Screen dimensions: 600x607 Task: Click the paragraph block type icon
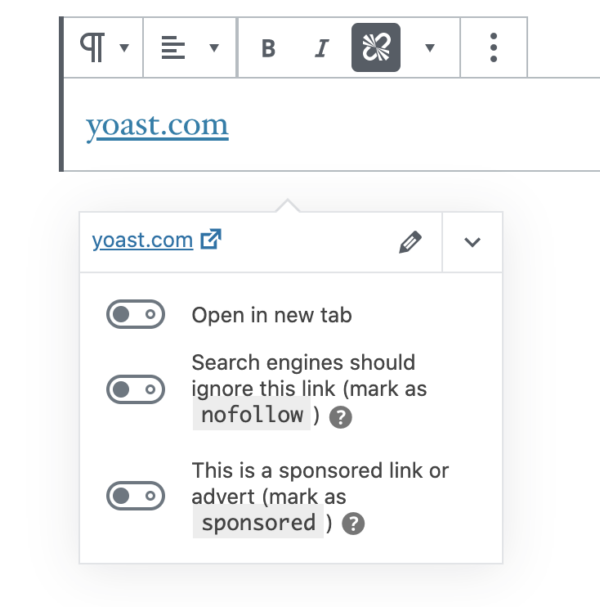coord(92,47)
